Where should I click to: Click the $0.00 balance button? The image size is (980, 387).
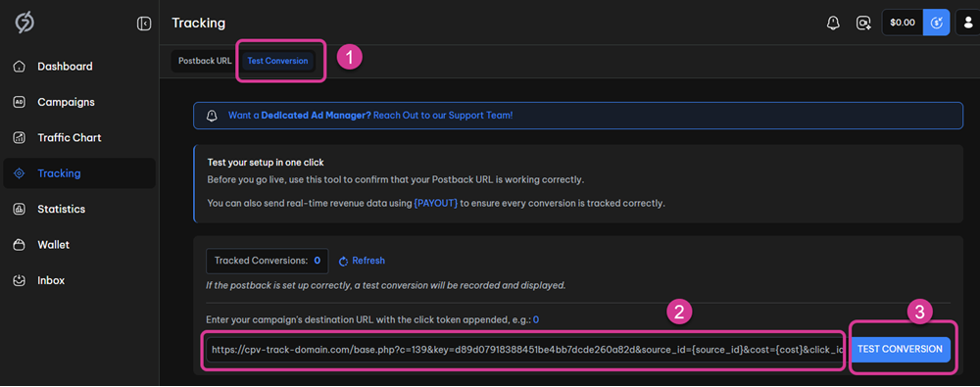(903, 23)
